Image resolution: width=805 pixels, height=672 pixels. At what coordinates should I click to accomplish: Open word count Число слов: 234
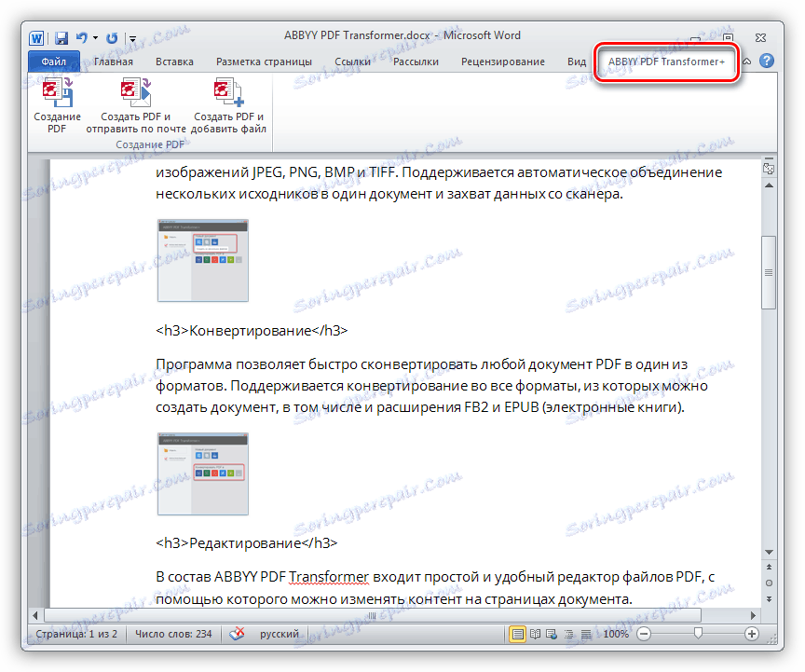point(173,634)
